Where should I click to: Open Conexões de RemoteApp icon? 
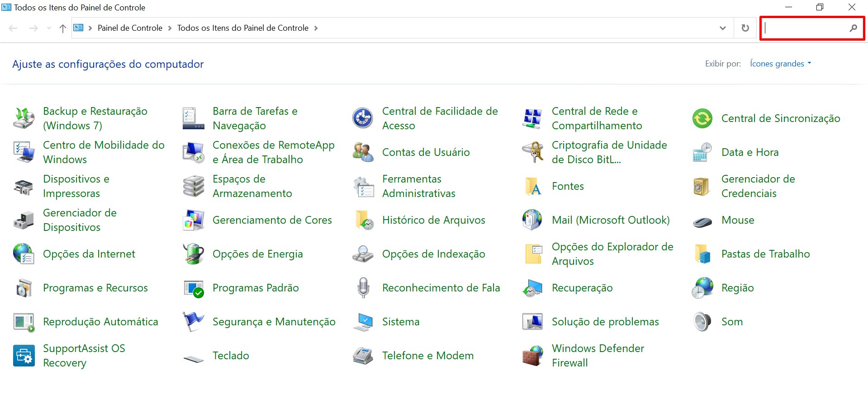click(x=194, y=152)
